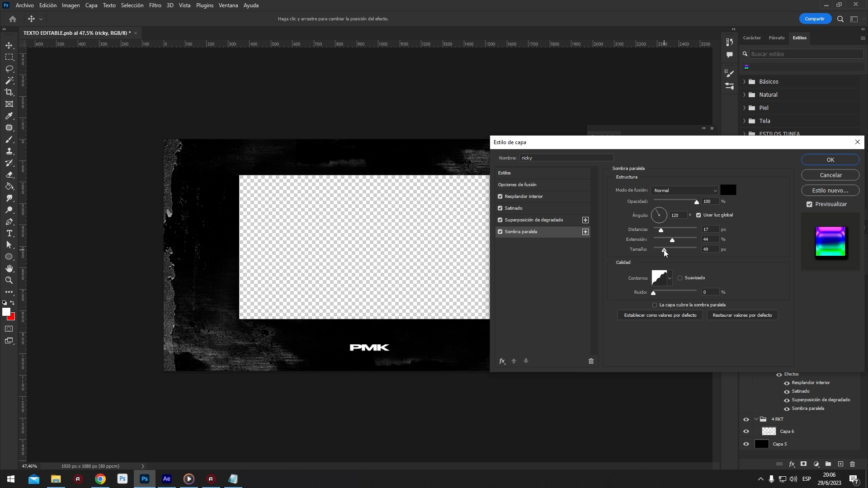The height and width of the screenshot is (488, 868).
Task: Select the Zoom tool
Action: point(9,280)
